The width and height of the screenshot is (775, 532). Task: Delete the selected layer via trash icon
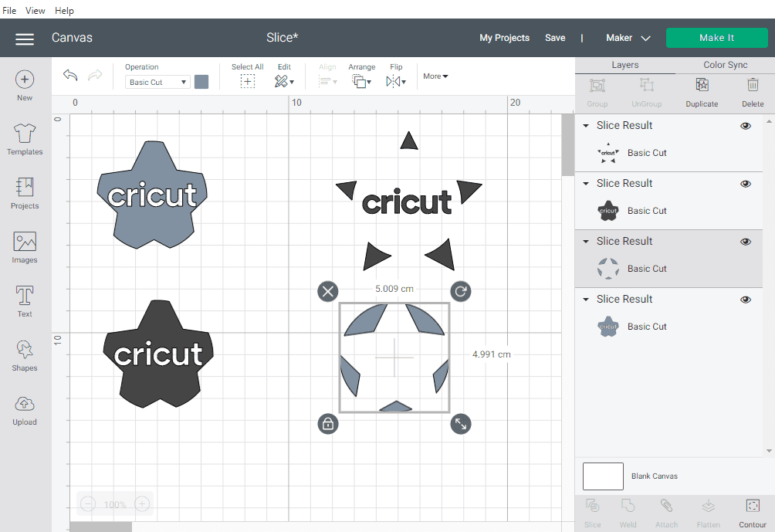753,86
